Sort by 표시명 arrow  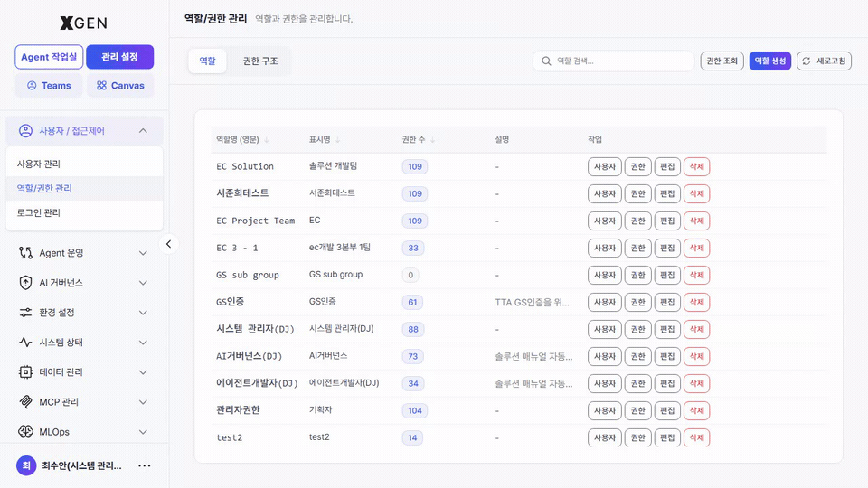337,140
